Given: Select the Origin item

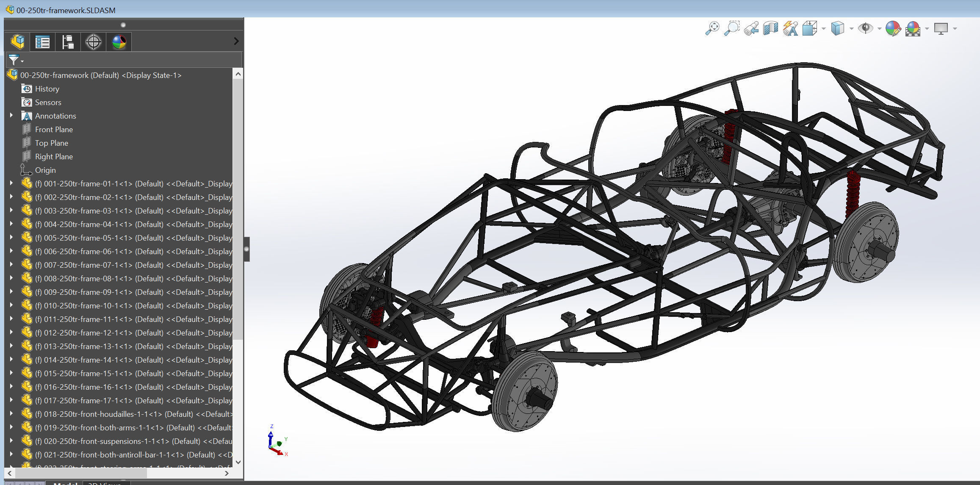Looking at the screenshot, I should point(45,170).
